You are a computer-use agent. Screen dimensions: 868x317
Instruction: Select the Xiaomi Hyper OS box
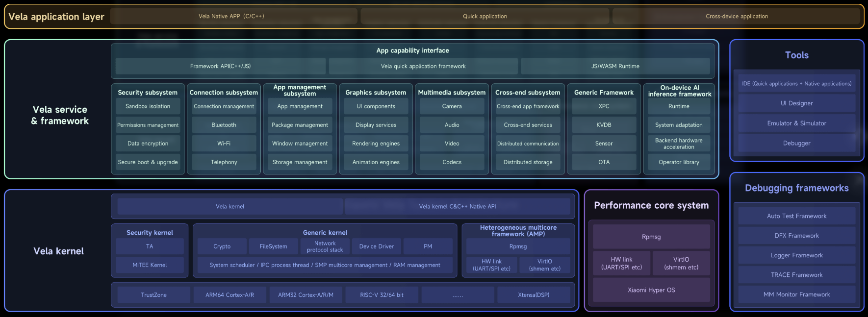click(651, 290)
